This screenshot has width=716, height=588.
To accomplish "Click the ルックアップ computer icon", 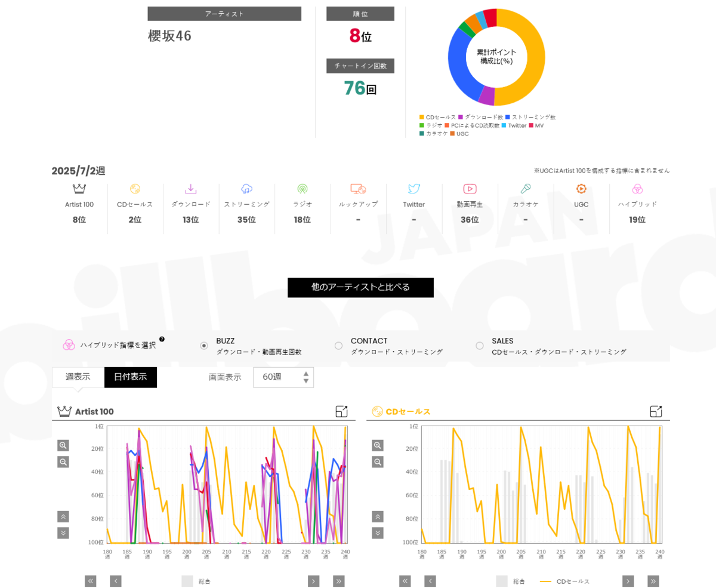I will coord(358,189).
